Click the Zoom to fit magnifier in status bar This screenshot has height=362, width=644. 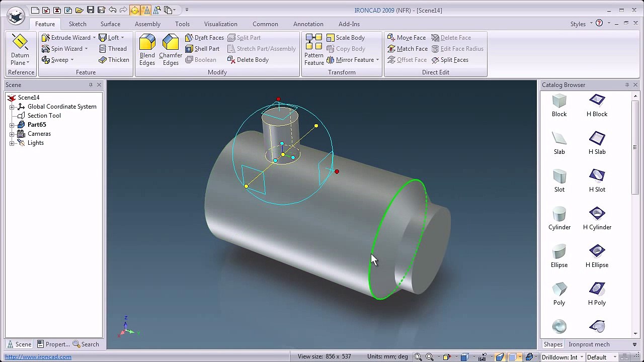(418, 357)
